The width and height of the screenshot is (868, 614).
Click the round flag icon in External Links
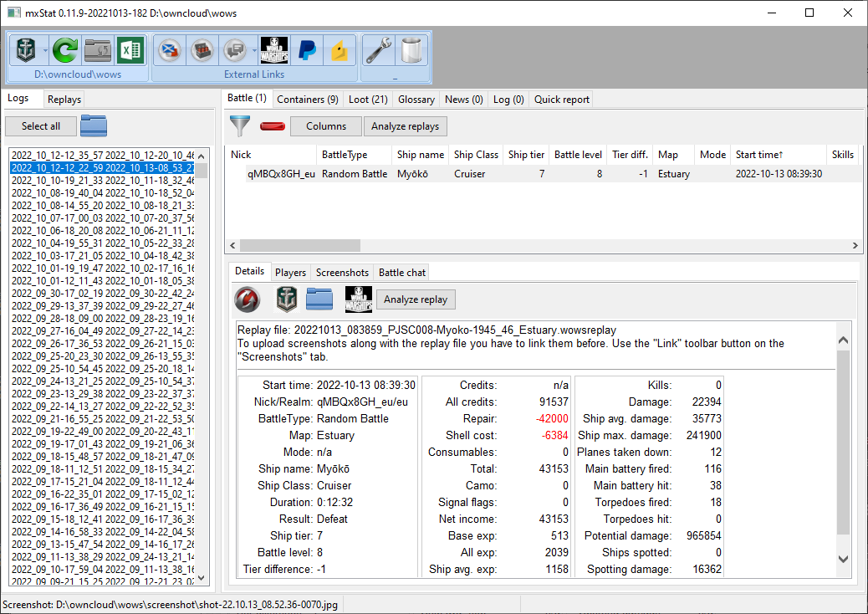click(x=170, y=50)
